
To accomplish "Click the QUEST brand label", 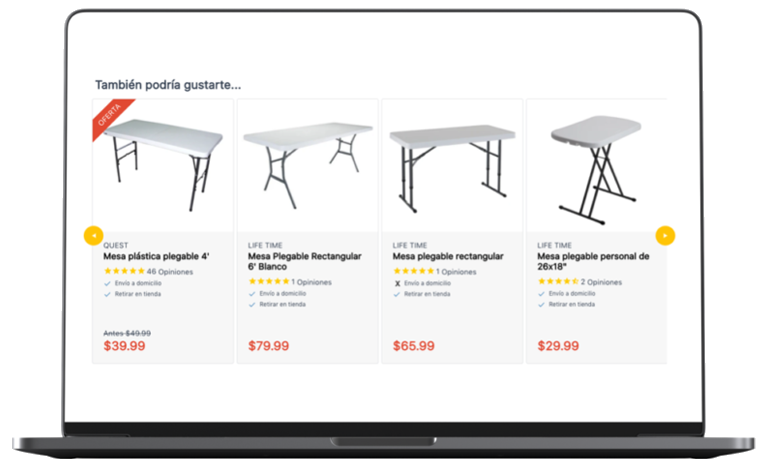I will 116,245.
